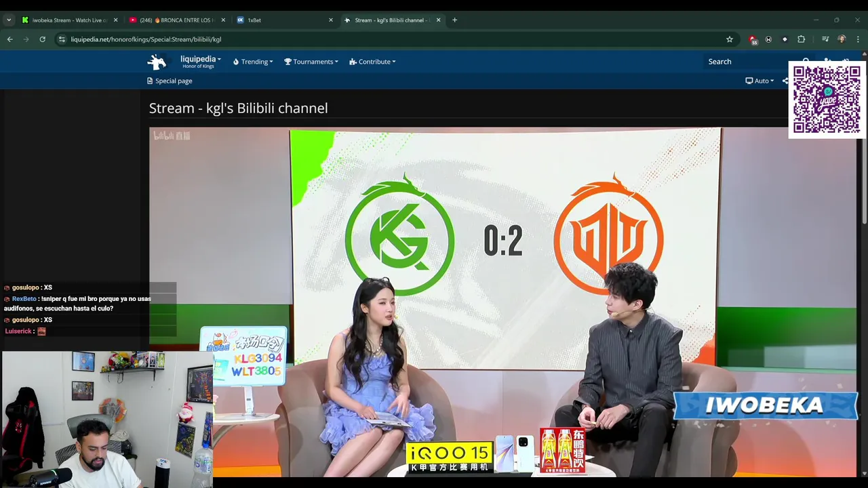Open the Special page link
Viewport: 868px width, 488px height.
click(x=170, y=81)
